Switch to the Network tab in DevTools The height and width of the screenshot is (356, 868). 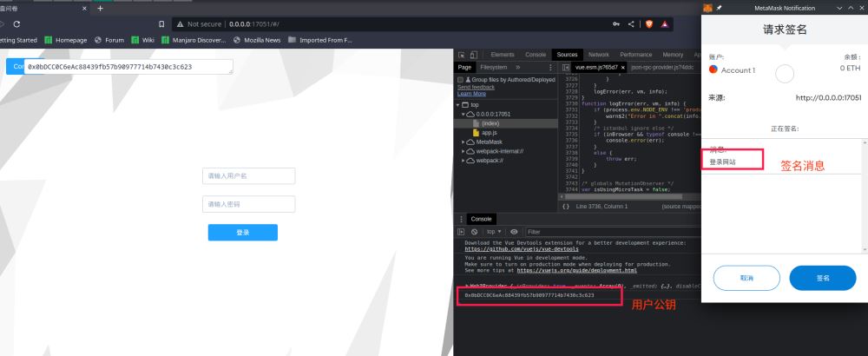(597, 55)
